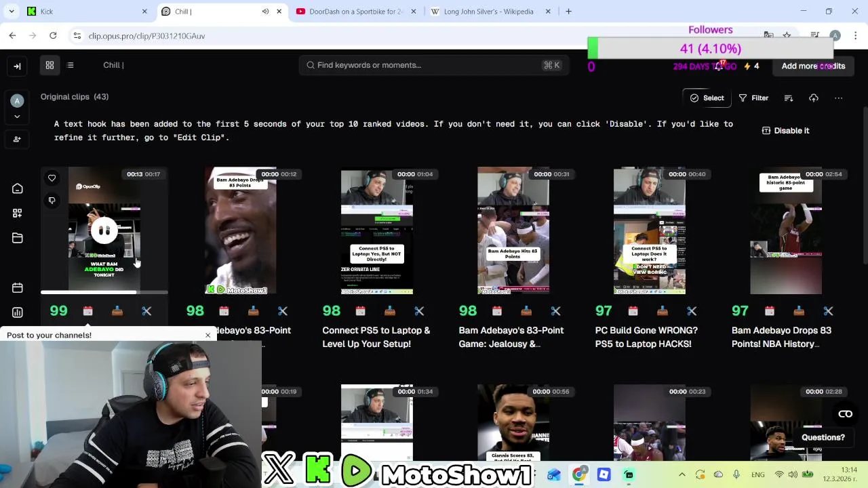Like the first clip with heart icon

(52, 178)
